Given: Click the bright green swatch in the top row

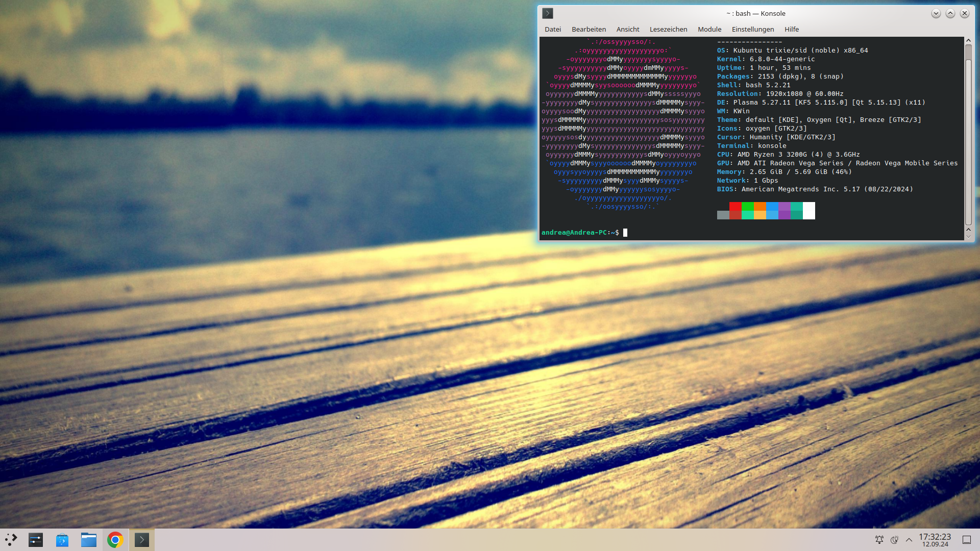Looking at the screenshot, I should click(x=748, y=206).
